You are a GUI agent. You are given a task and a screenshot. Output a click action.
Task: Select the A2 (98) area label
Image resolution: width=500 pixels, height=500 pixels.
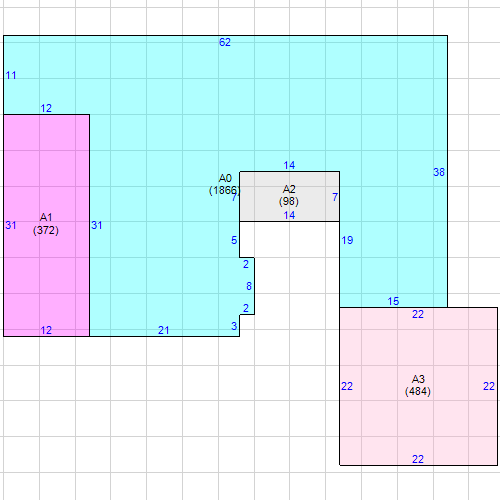[x=289, y=195]
